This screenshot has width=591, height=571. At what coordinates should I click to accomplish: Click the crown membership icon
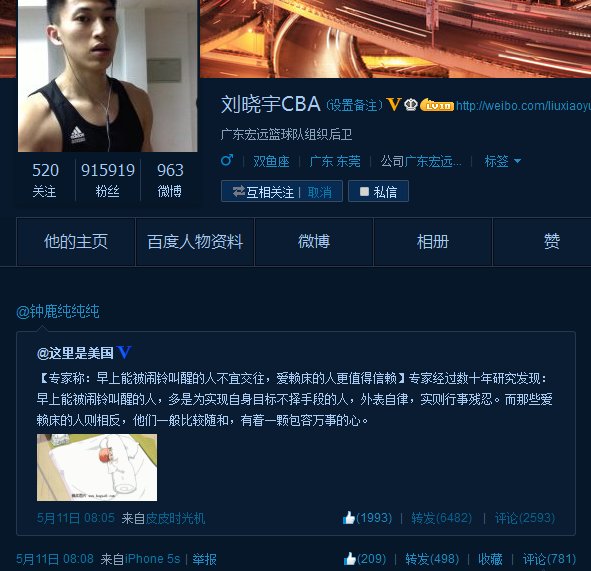[x=410, y=104]
